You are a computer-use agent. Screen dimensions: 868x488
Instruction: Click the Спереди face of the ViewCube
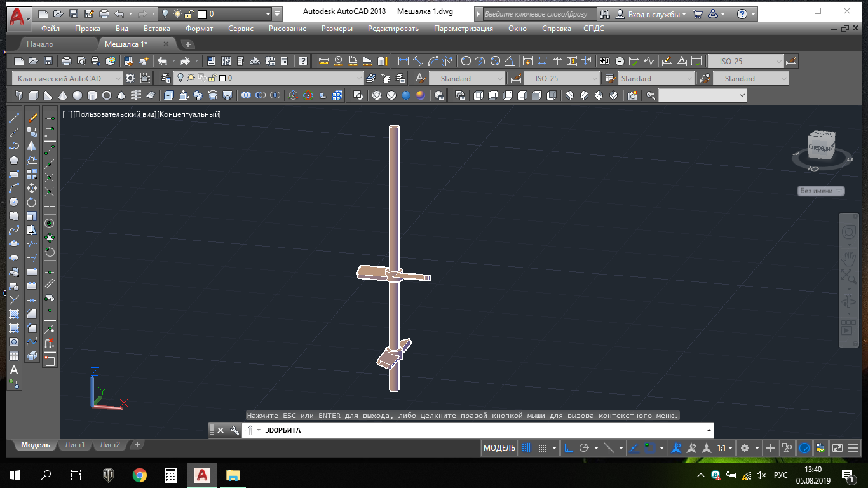pos(820,146)
